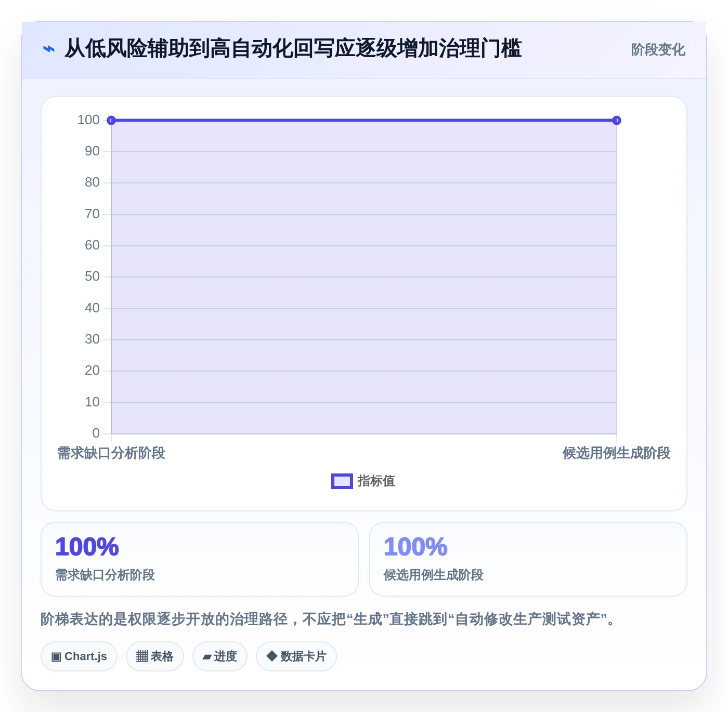
Task: Toggle the 指标值 legend entry
Action: [x=363, y=481]
